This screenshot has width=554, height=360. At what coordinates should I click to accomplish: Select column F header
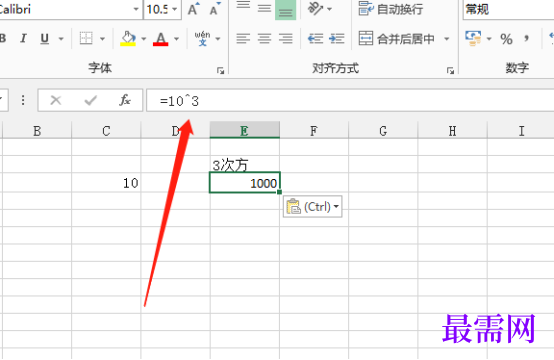point(314,131)
